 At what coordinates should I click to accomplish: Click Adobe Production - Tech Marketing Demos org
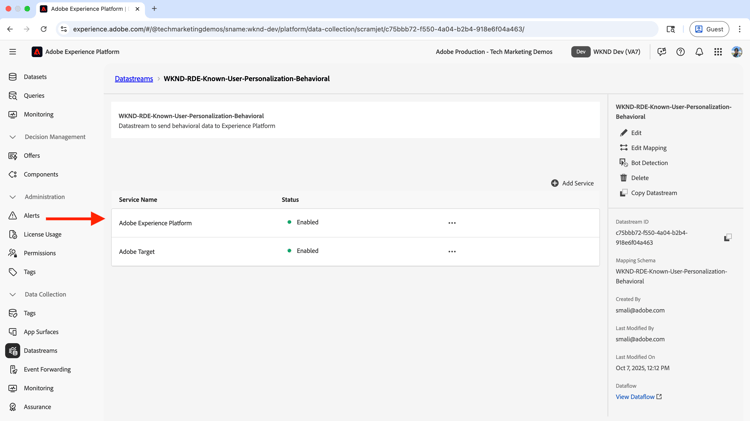pyautogui.click(x=494, y=52)
